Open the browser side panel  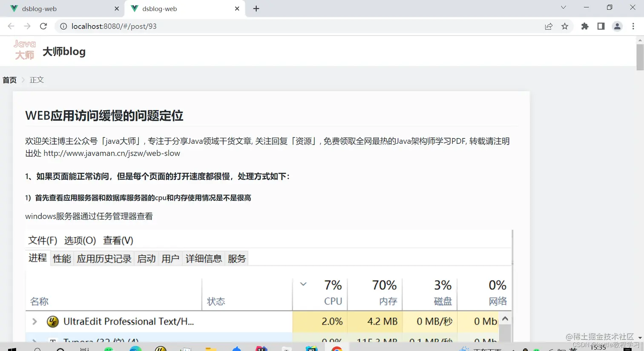(601, 26)
